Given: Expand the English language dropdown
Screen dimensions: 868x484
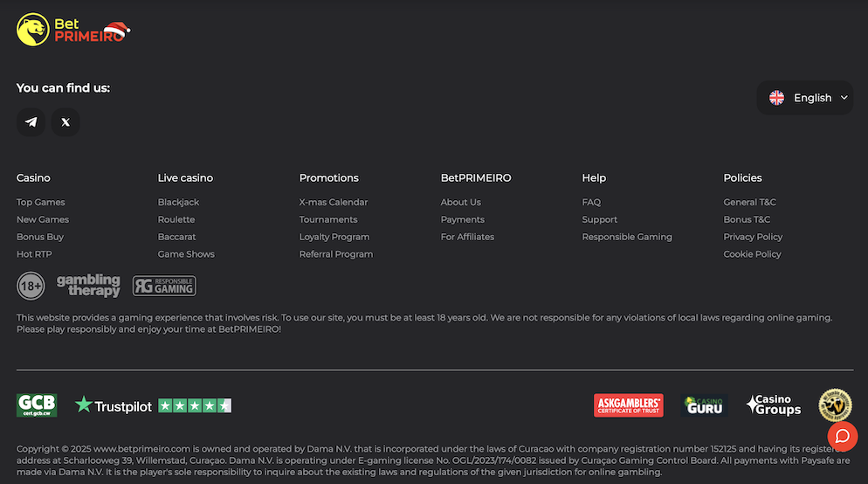Looking at the screenshot, I should pyautogui.click(x=804, y=98).
